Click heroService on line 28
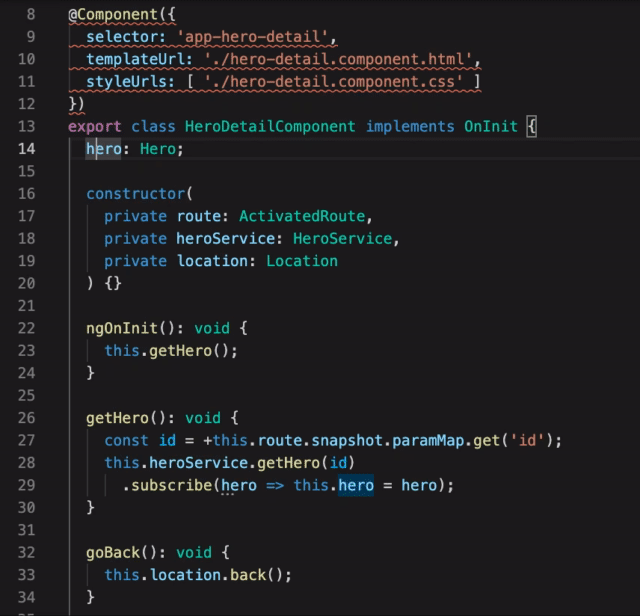 (x=198, y=463)
